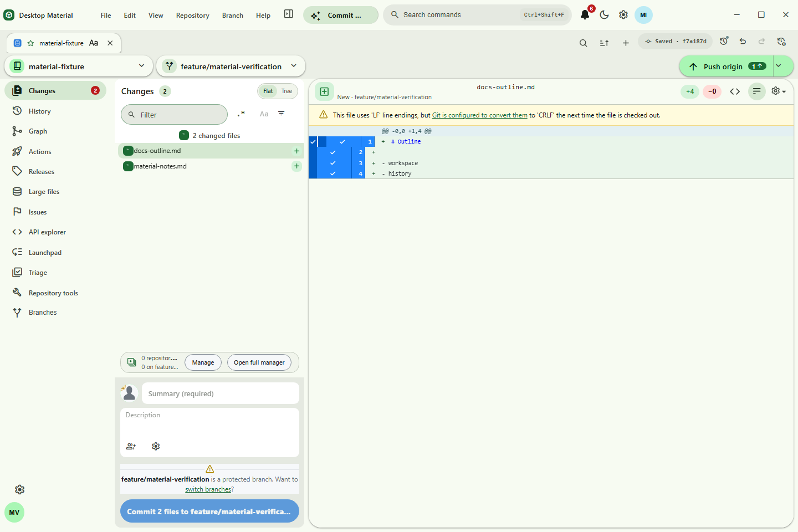Image resolution: width=798 pixels, height=532 pixels.
Task: Open the history clock icon with a dot
Action: (724, 41)
